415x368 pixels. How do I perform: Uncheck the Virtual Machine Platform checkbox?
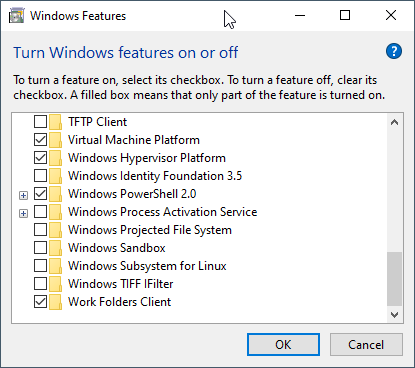[x=40, y=140]
